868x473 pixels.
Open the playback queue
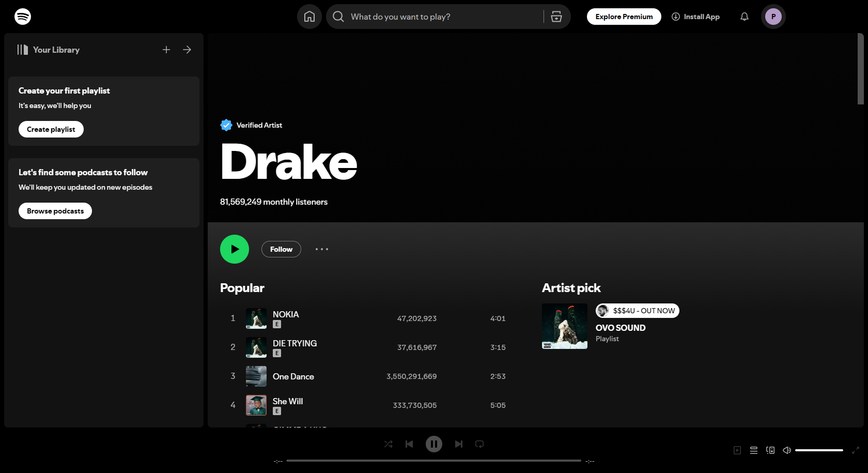[x=754, y=450]
